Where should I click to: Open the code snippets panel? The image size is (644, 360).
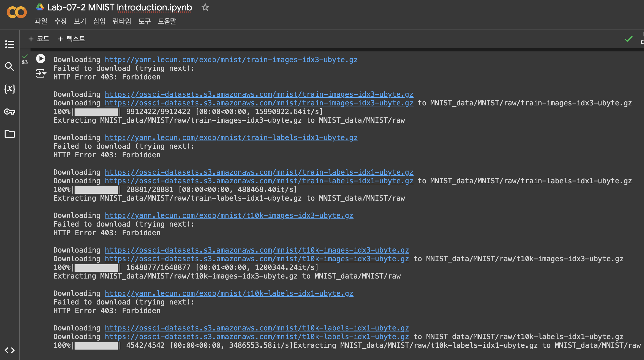coord(9,350)
